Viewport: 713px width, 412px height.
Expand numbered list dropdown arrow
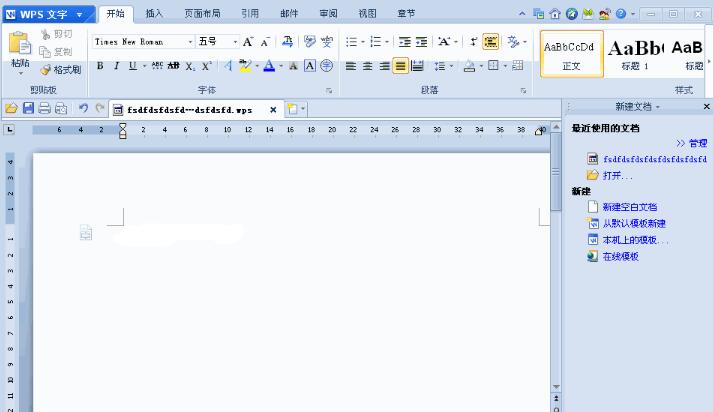[387, 42]
